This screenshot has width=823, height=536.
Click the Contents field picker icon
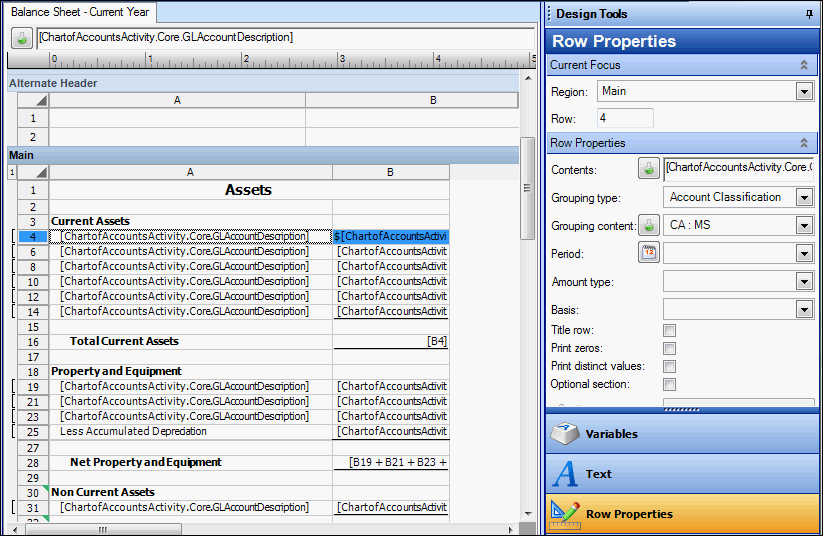tap(649, 168)
